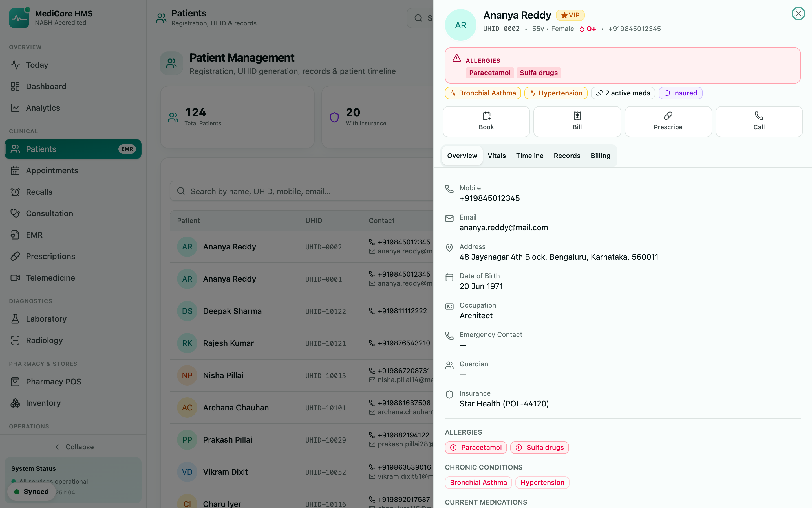Image resolution: width=812 pixels, height=508 pixels.
Task: Click the allergies warning triangle icon
Action: (456, 58)
